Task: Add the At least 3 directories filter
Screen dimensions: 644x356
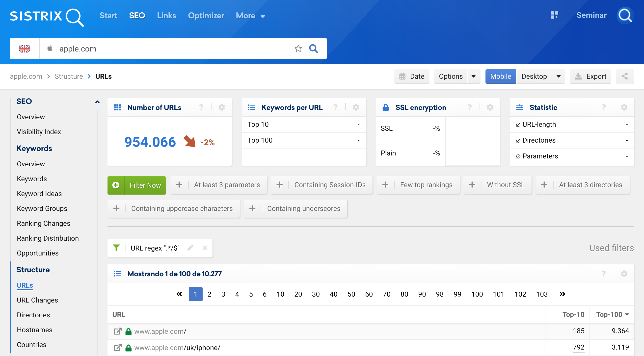Action: 583,185
